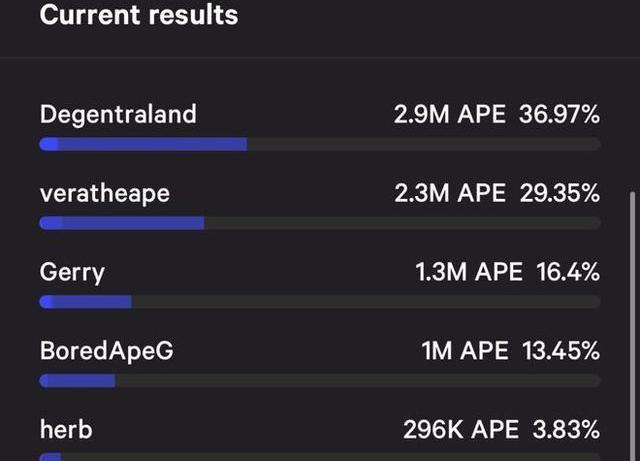This screenshot has height=461, width=640.
Task: Click Gerry's blue progress bar
Action: (x=85, y=302)
